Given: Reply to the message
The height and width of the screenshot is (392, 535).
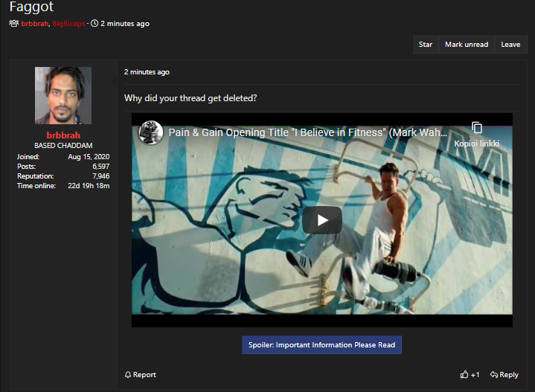Looking at the screenshot, I should tap(504, 375).
